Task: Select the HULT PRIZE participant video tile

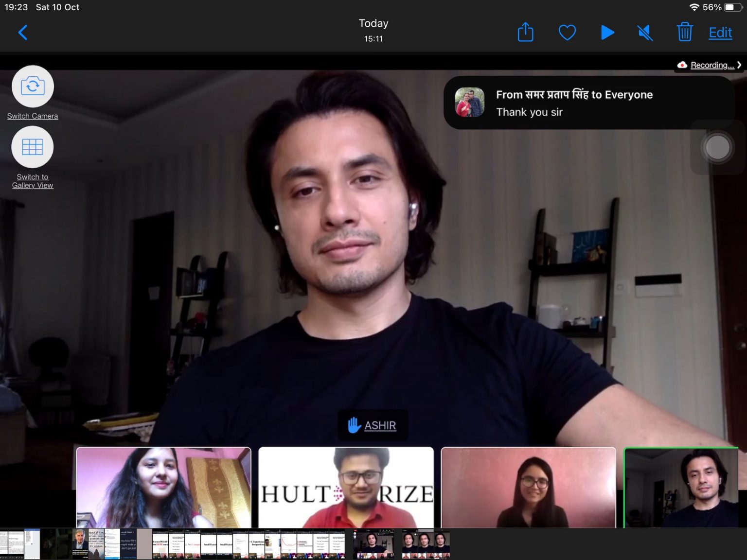Action: (x=346, y=487)
